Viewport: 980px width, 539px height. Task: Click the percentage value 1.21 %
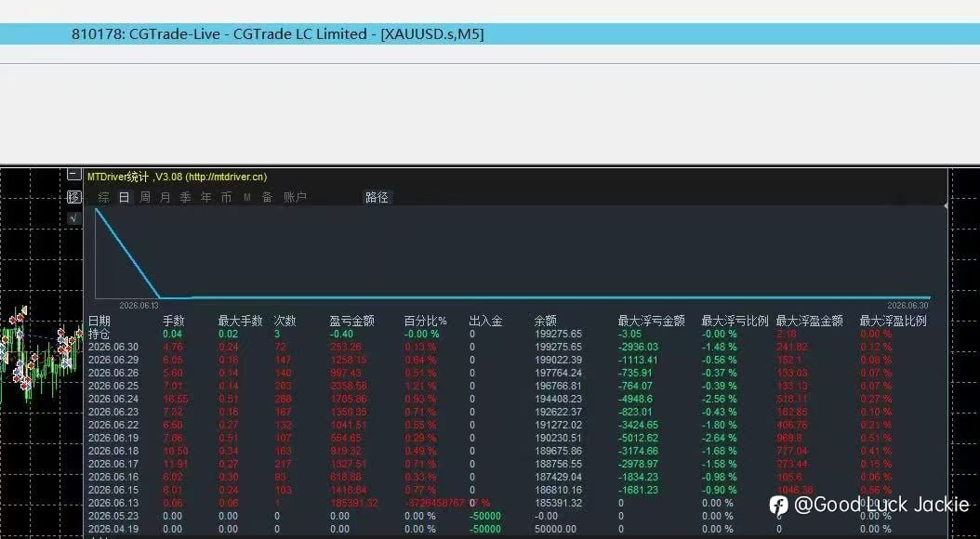tap(419, 386)
